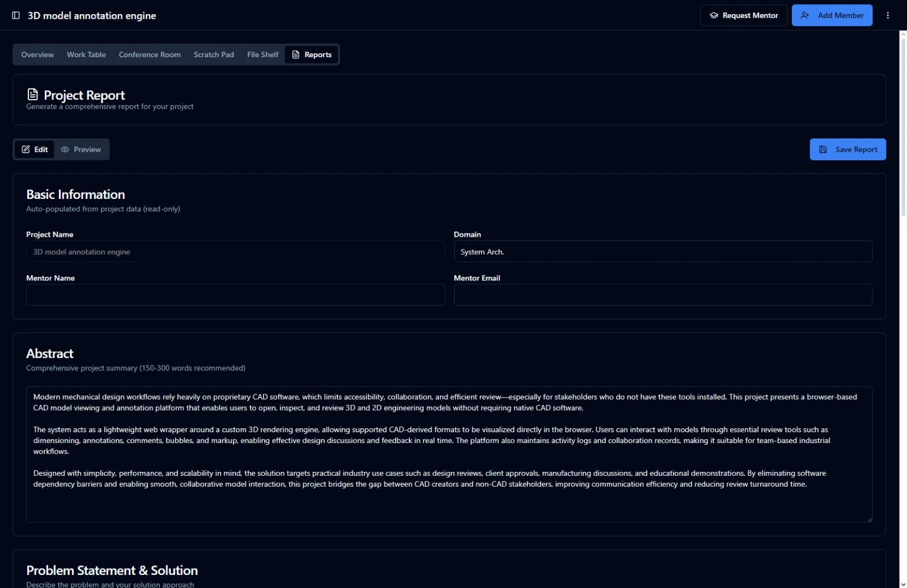Click into the Mentor Name field

tap(235, 295)
